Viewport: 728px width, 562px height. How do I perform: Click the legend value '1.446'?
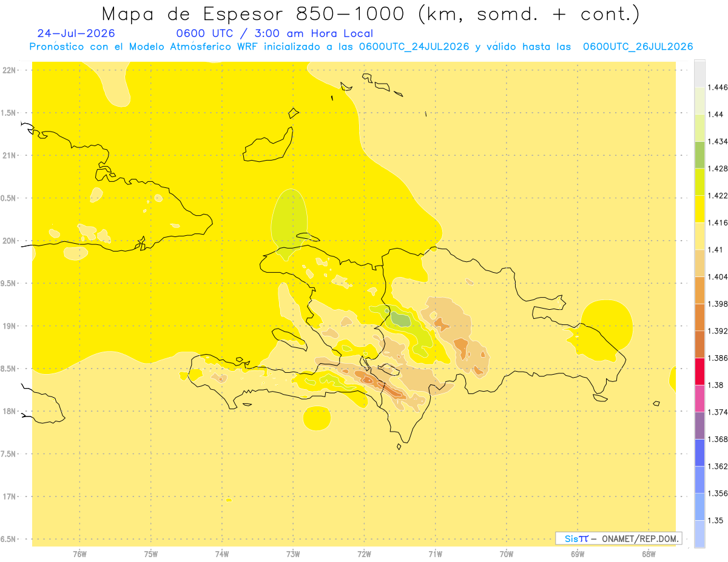point(718,87)
